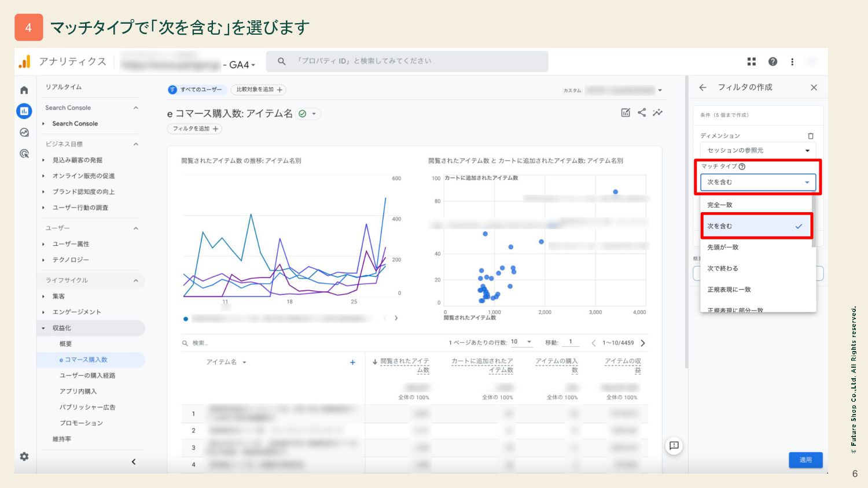Click the Share report icon
Viewport: 868px width, 488px height.
click(x=642, y=113)
